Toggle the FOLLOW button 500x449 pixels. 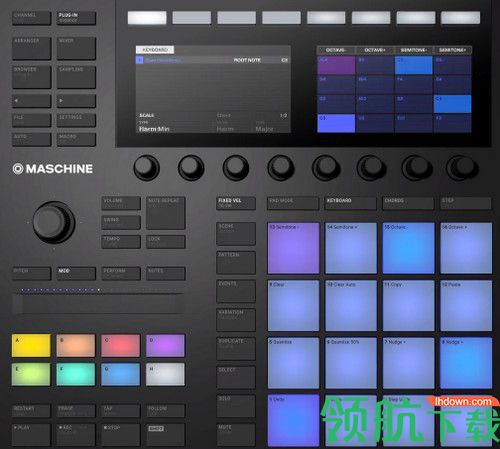165,411
